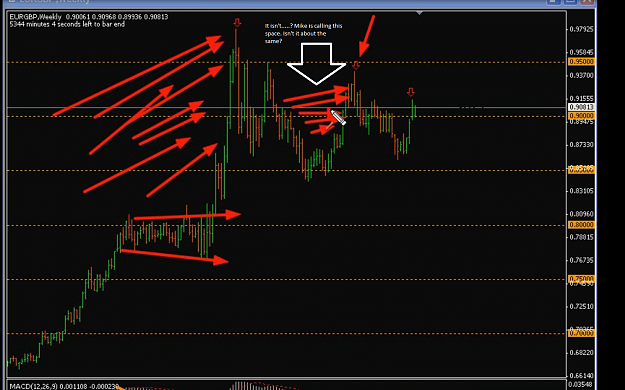Image resolution: width=625 pixels, height=390 pixels.
Task: Click the 0.80960 price scale value
Action: click(582, 214)
